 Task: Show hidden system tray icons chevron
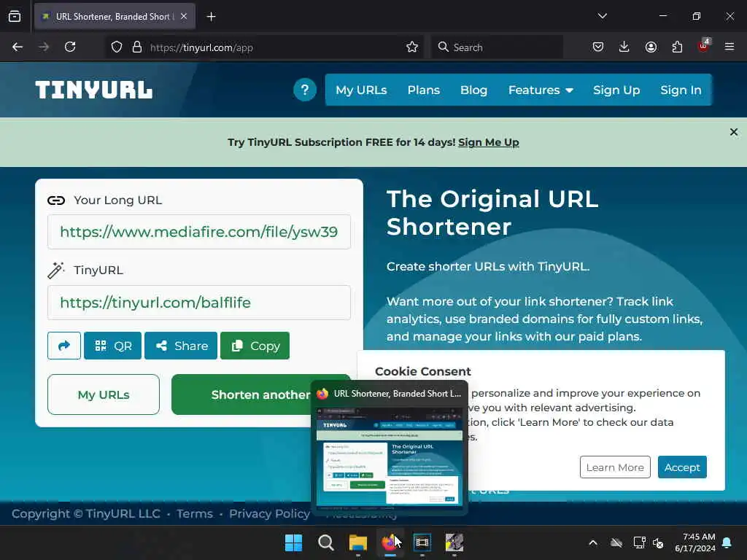593,542
